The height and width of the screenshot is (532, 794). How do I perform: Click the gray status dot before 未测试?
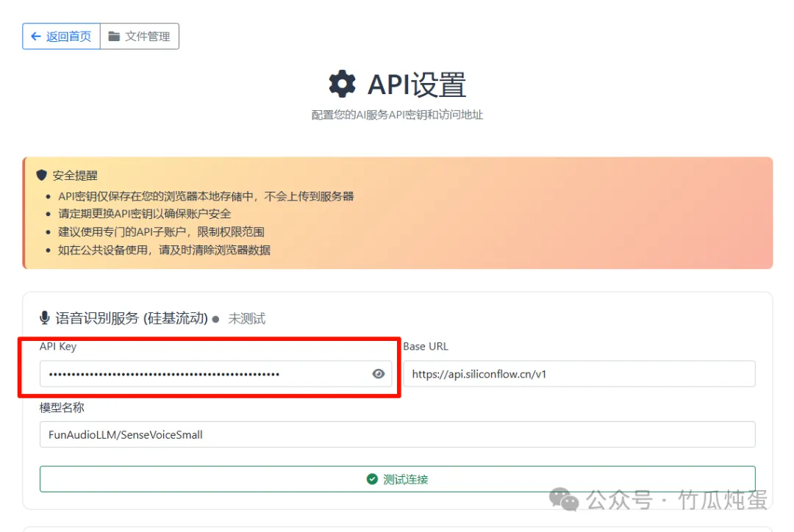[215, 320]
